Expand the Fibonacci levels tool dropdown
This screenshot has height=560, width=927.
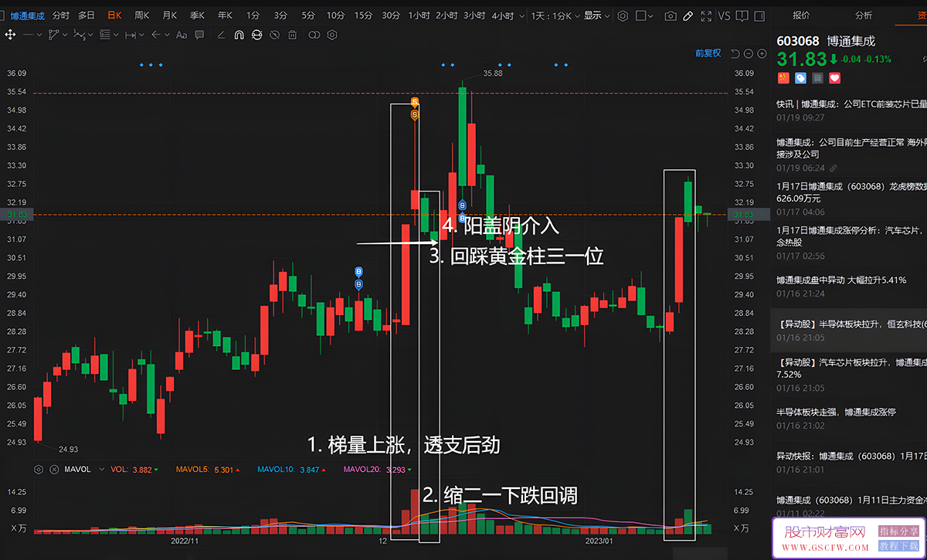(x=117, y=35)
